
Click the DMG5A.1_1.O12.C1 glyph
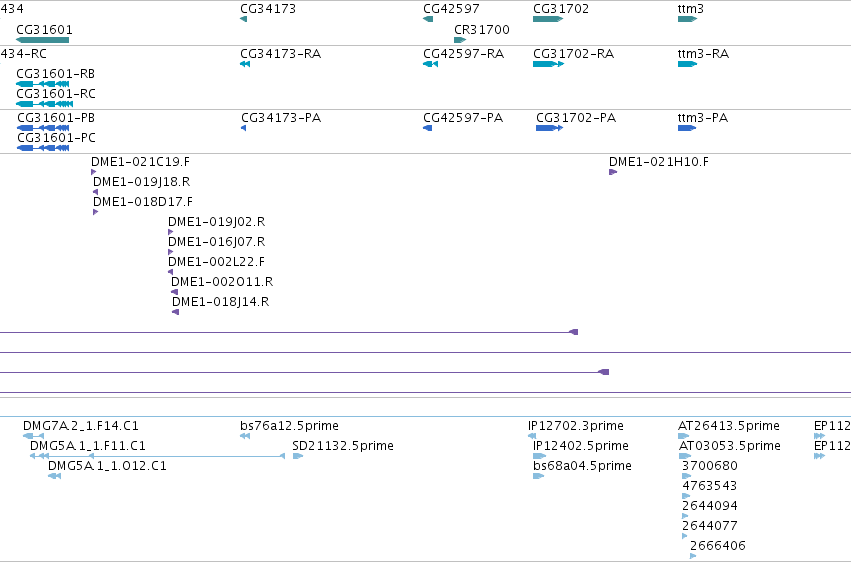pos(54,476)
